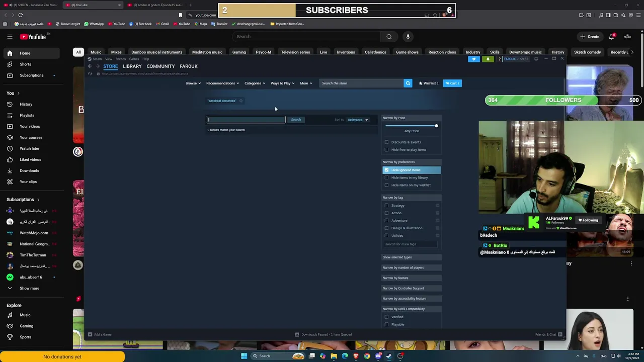Click the Steam FAROUK profile tab
This screenshot has width=644, height=362.
click(189, 66)
